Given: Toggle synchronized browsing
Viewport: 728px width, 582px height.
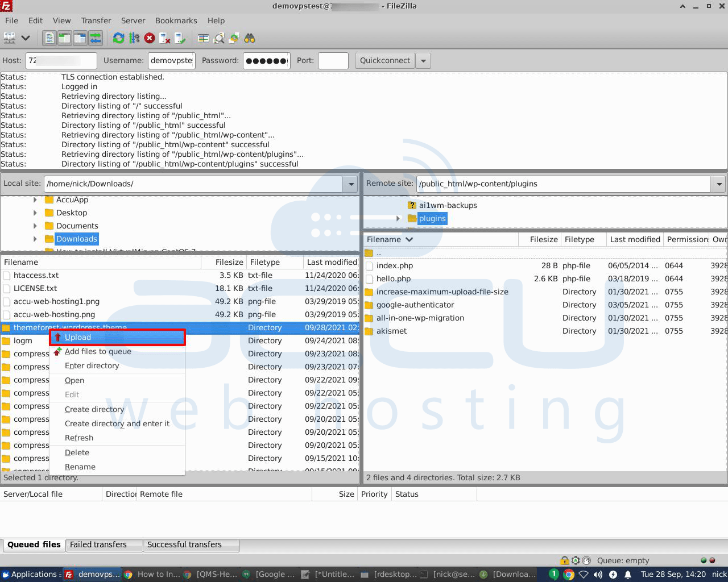Looking at the screenshot, I should coord(234,38).
